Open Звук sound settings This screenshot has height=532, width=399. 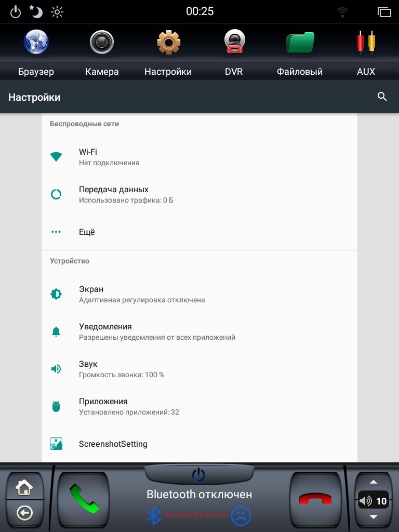point(199,369)
